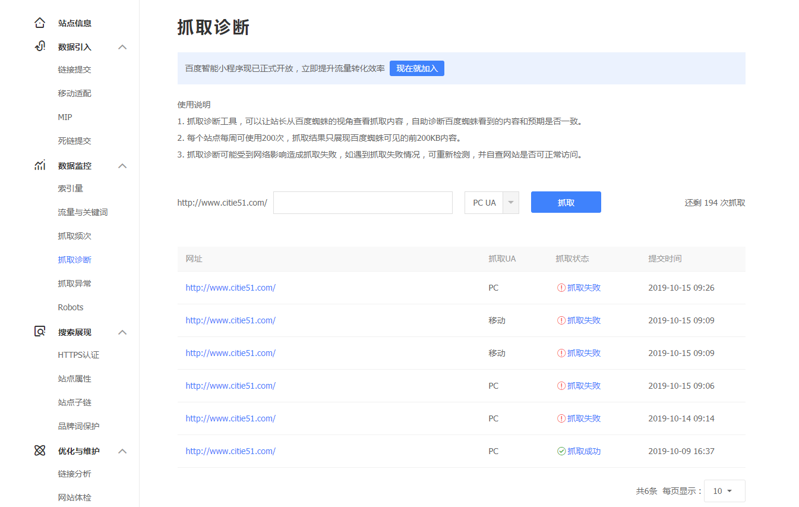The width and height of the screenshot is (799, 507).
Task: Click the 优化与维护 section icon
Action: click(40, 450)
